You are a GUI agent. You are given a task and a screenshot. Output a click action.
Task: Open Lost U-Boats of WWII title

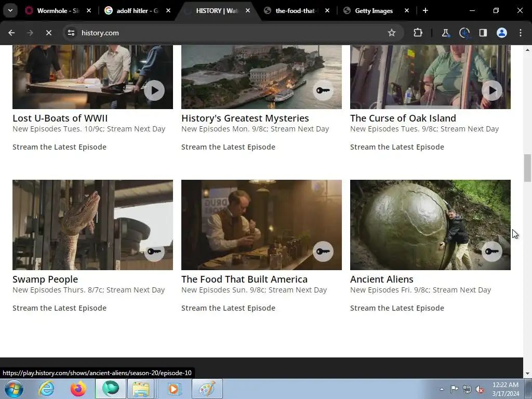click(x=60, y=118)
